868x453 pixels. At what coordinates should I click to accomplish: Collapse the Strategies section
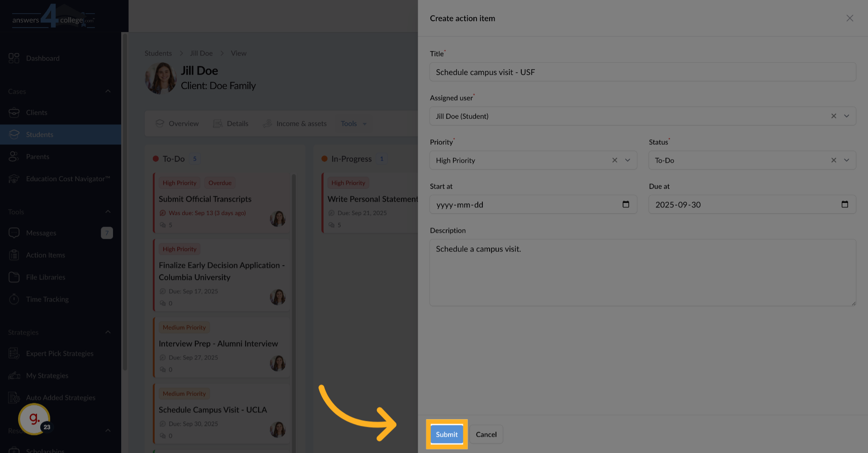(108, 332)
